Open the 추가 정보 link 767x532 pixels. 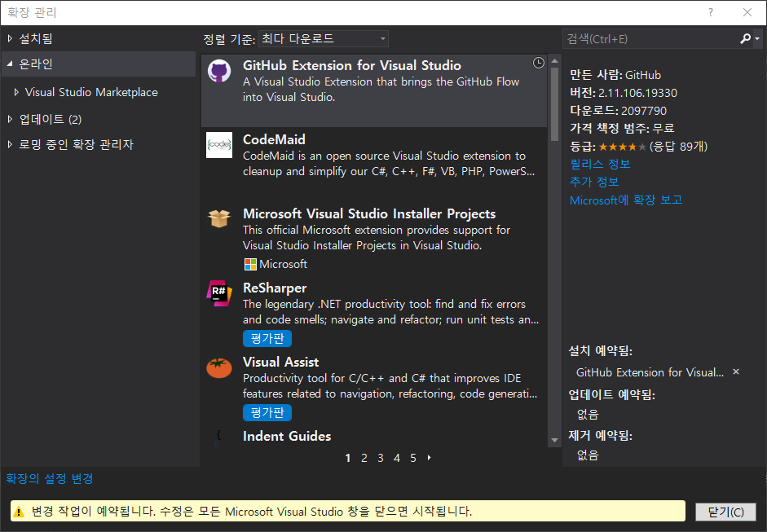click(x=594, y=182)
